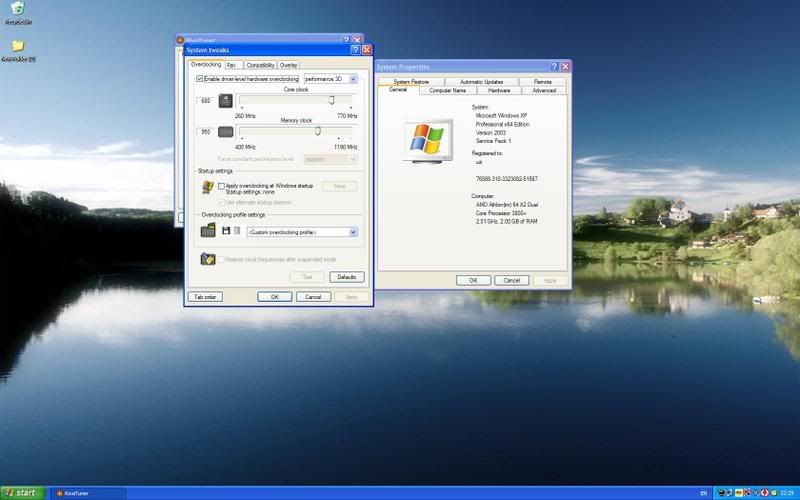The height and width of the screenshot is (500, 800).
Task: Click the green NVIDIA system tray icon
Action: [774, 493]
